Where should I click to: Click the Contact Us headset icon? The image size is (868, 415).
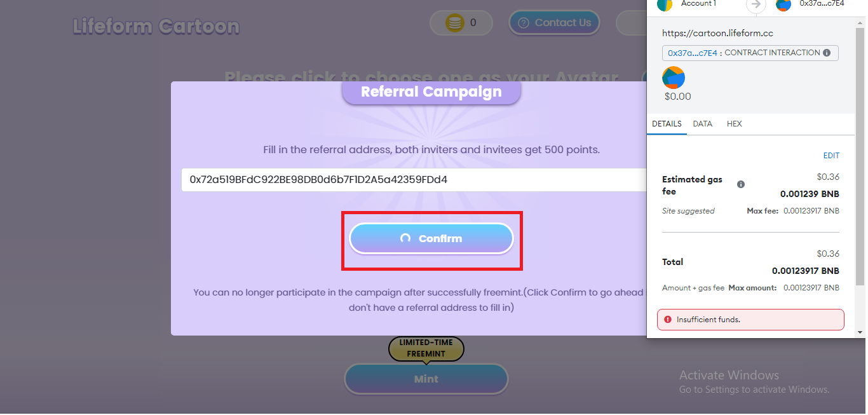[x=524, y=24]
